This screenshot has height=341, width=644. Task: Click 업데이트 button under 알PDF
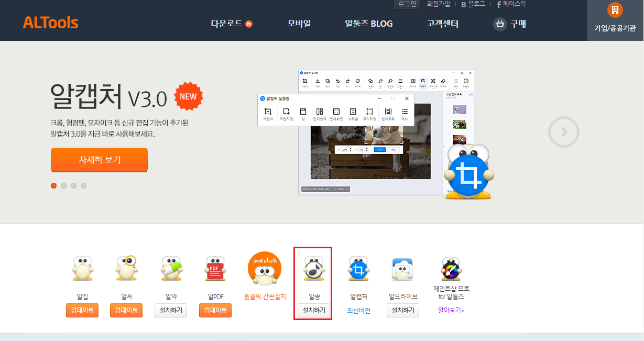pos(215,310)
